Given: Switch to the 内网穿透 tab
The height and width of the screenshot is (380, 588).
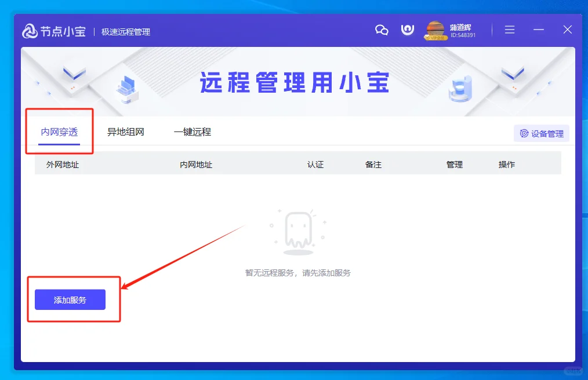Looking at the screenshot, I should [x=59, y=132].
